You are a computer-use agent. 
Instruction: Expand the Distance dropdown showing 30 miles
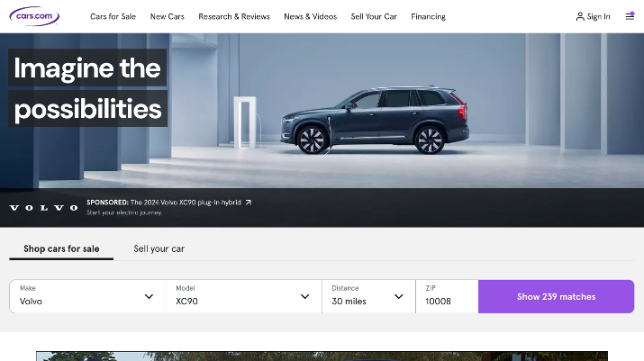coord(368,296)
